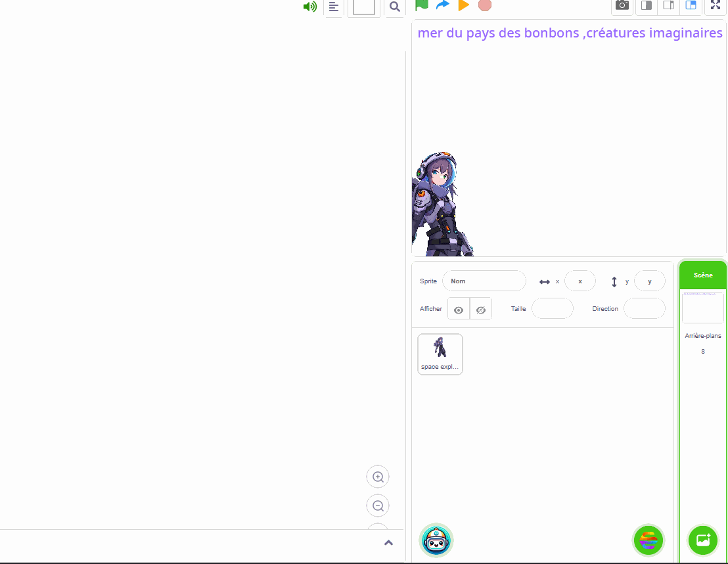This screenshot has width=728, height=564.
Task: Show the sprite using the eye icon
Action: coord(459,310)
